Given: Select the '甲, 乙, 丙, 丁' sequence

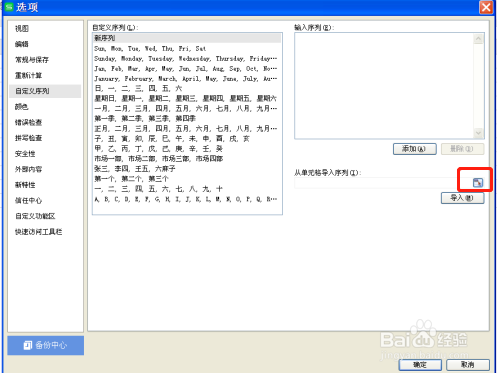Looking at the screenshot, I should pyautogui.click(x=187, y=149).
